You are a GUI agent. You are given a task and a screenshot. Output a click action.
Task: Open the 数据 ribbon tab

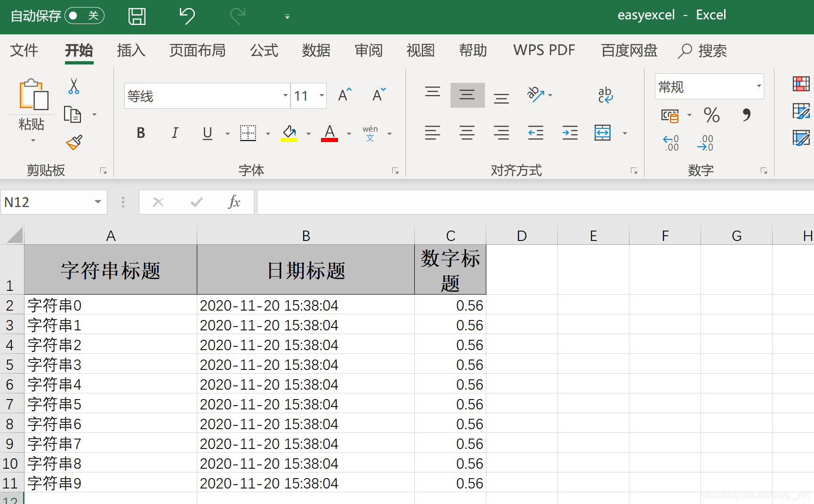[x=316, y=50]
